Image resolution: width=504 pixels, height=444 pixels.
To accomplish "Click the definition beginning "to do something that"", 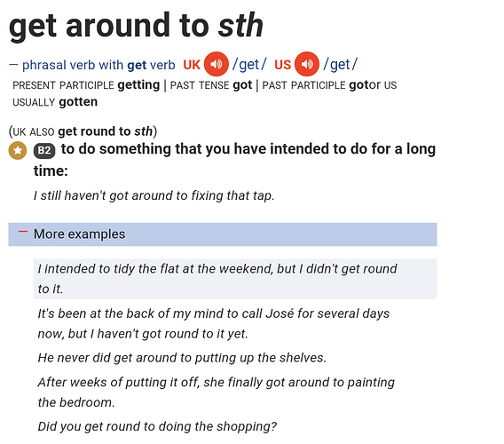I will (234, 160).
